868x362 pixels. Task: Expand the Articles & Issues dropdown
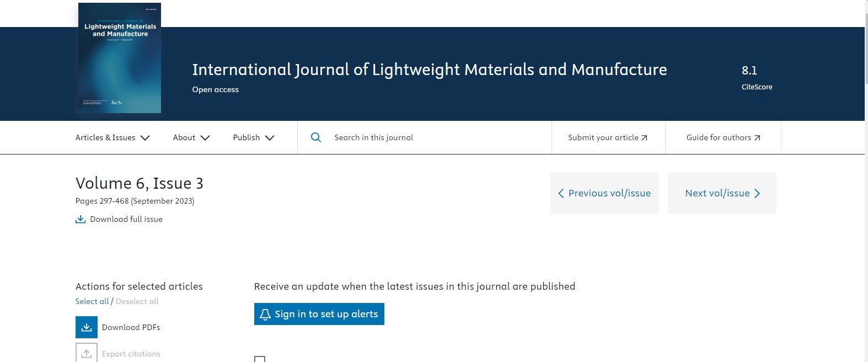[x=112, y=138]
